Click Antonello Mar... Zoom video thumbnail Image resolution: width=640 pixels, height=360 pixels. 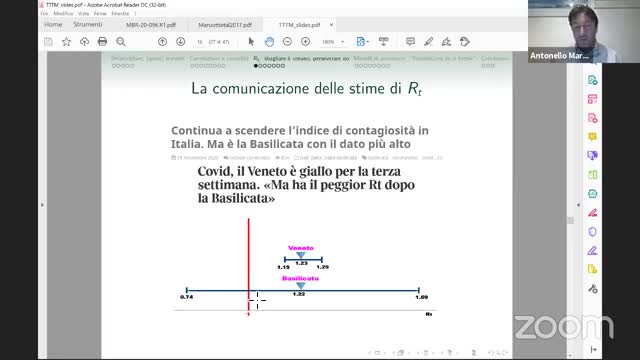584,31
